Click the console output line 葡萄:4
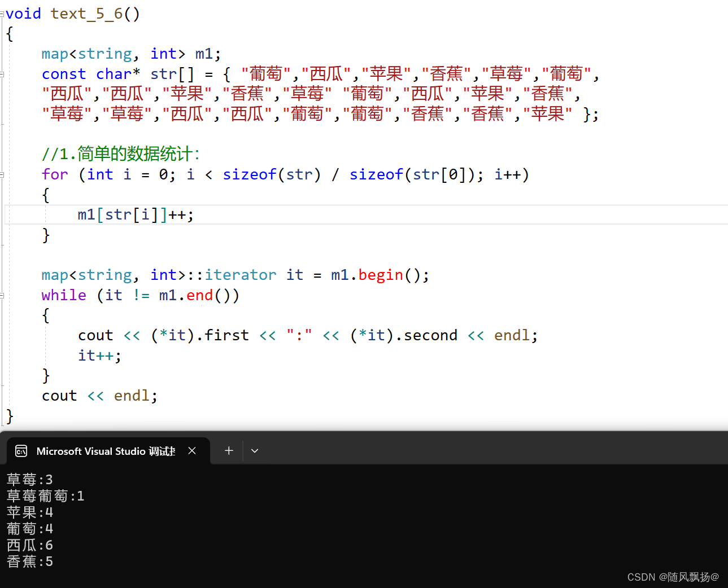This screenshot has height=588, width=728. [30, 529]
